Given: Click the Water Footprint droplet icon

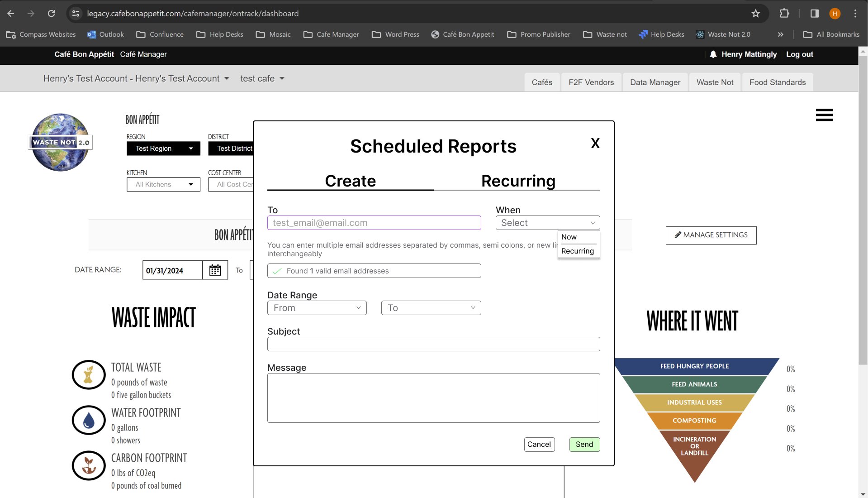Looking at the screenshot, I should pyautogui.click(x=89, y=420).
